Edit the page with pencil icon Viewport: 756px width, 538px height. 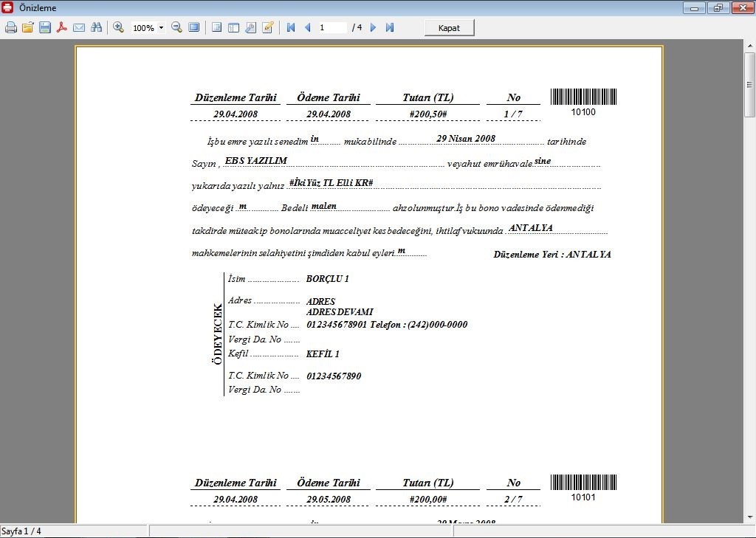pos(267,27)
